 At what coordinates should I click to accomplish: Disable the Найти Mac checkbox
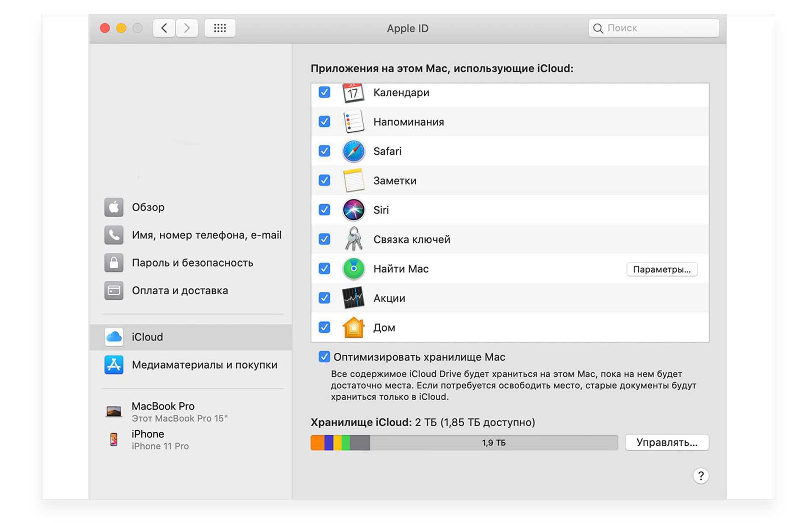[x=324, y=268]
